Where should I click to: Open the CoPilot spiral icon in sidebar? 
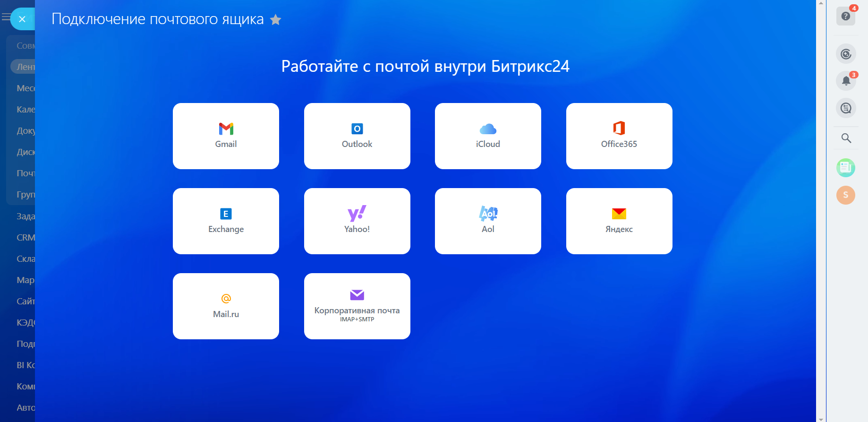tap(846, 54)
